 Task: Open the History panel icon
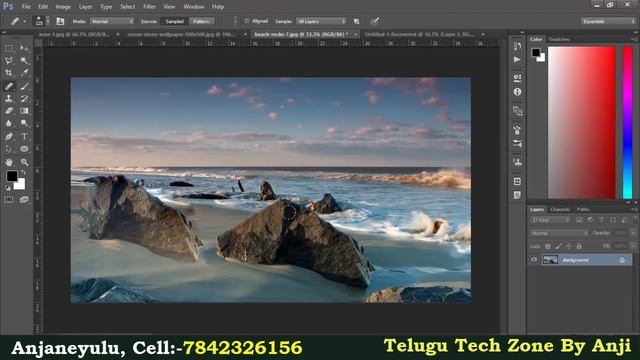coord(517,46)
